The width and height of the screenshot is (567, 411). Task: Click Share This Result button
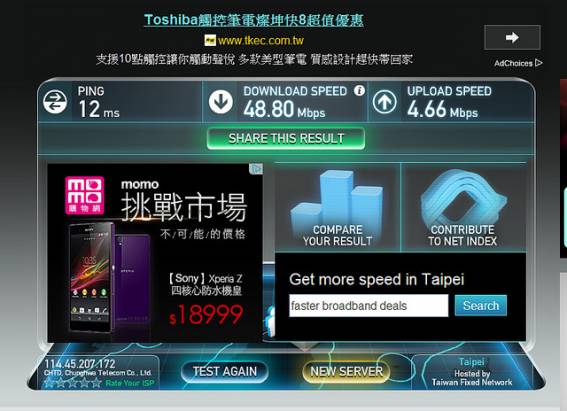(286, 138)
